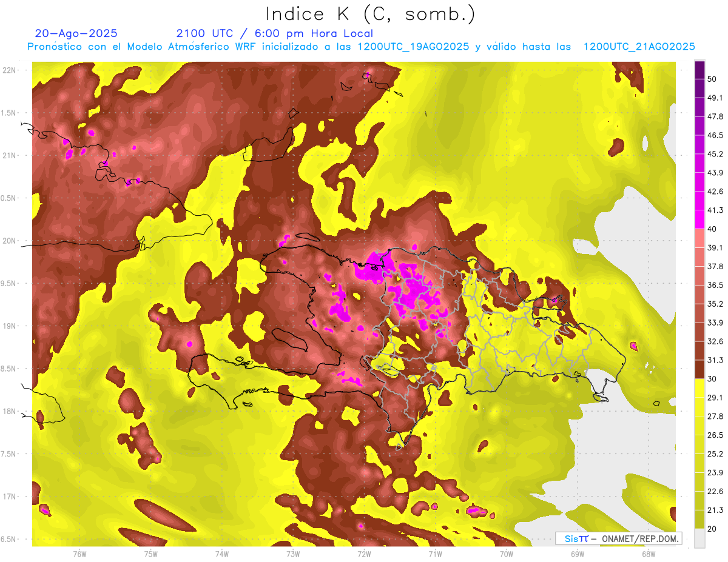Click the colorbar value "39.1"
This screenshot has height=562, width=728.
tap(715, 247)
